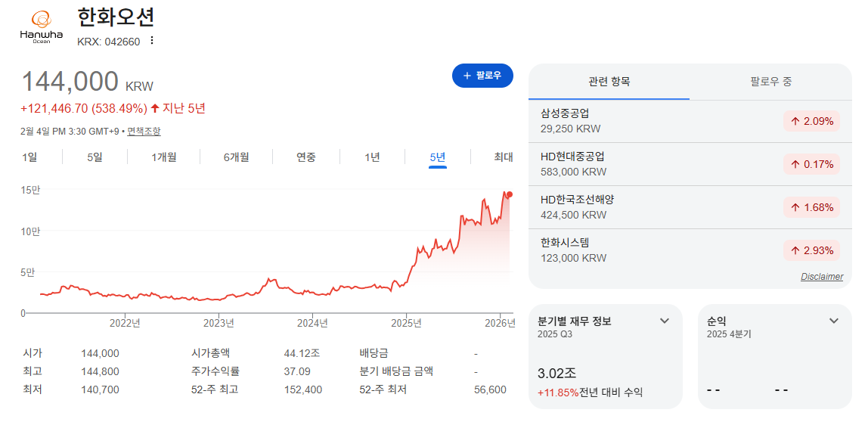Click the 2023년 axis label
Viewport: 868px width, 422px height.
(x=219, y=323)
